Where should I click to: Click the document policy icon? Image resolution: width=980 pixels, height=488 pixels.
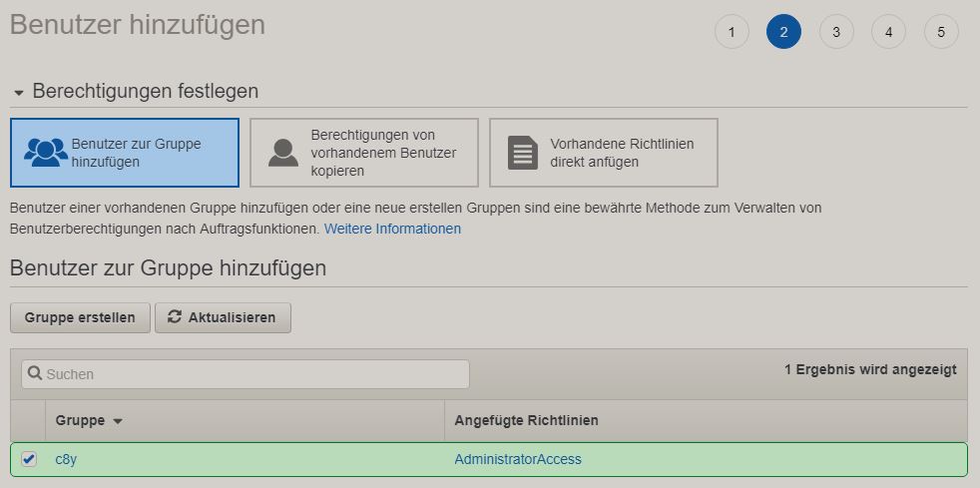point(522,153)
